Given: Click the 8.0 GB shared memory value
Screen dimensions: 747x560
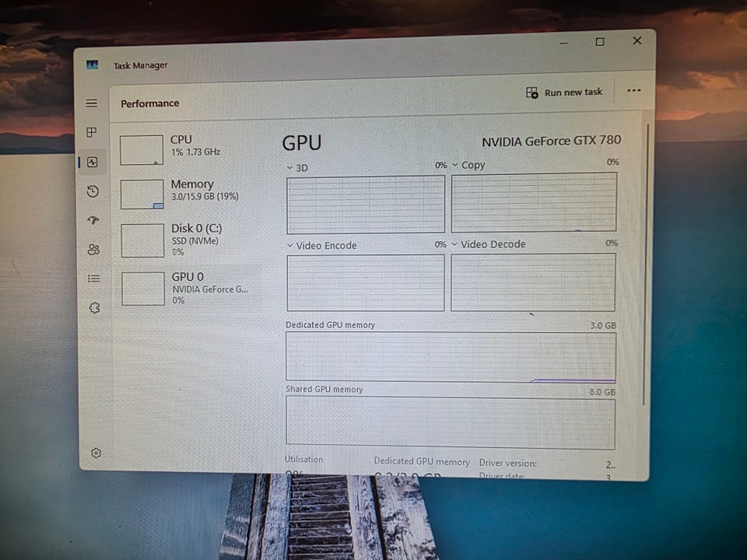Looking at the screenshot, I should click(602, 392).
